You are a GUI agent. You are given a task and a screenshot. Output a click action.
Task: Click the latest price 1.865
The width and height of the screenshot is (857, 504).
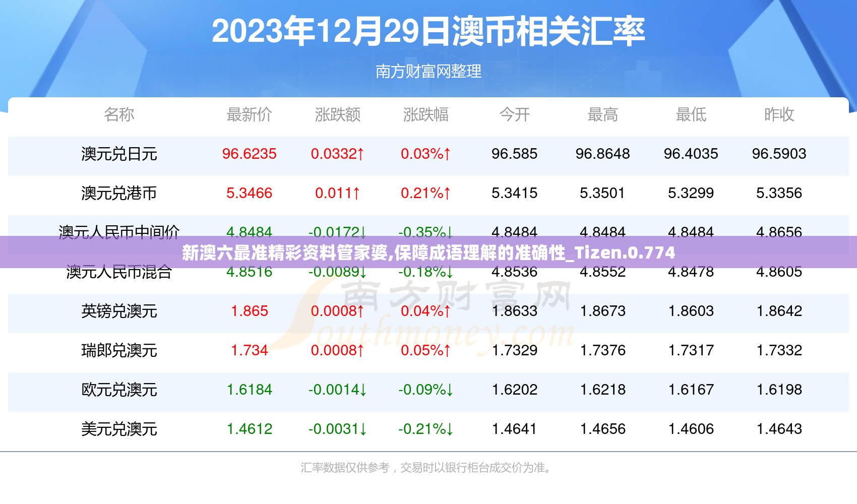pyautogui.click(x=250, y=311)
